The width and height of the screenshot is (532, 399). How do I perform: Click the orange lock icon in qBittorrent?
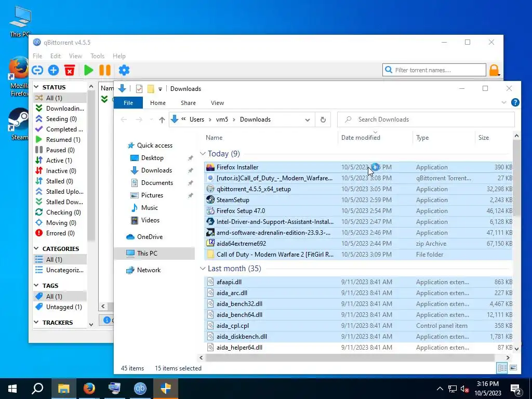pos(494,70)
